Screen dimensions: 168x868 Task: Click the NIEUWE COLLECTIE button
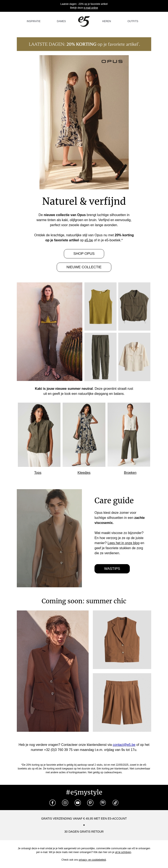(84, 267)
